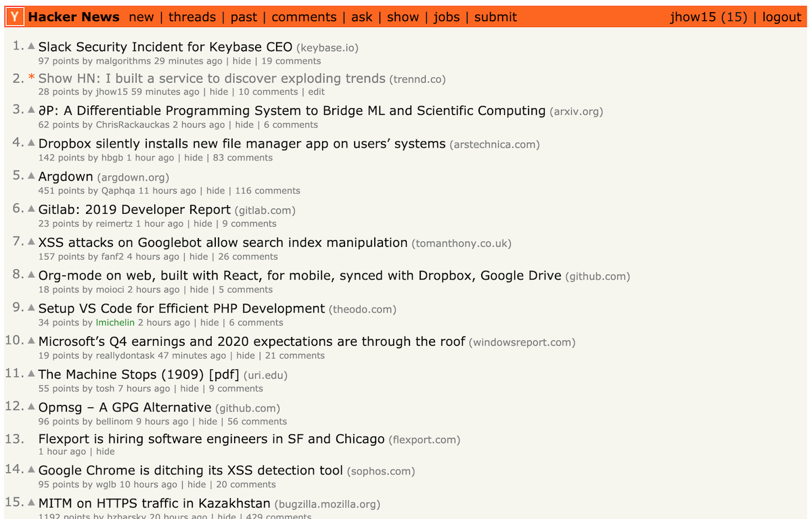
Task: Upvote the Opmsg GPG Alternative story
Action: [x=31, y=407]
